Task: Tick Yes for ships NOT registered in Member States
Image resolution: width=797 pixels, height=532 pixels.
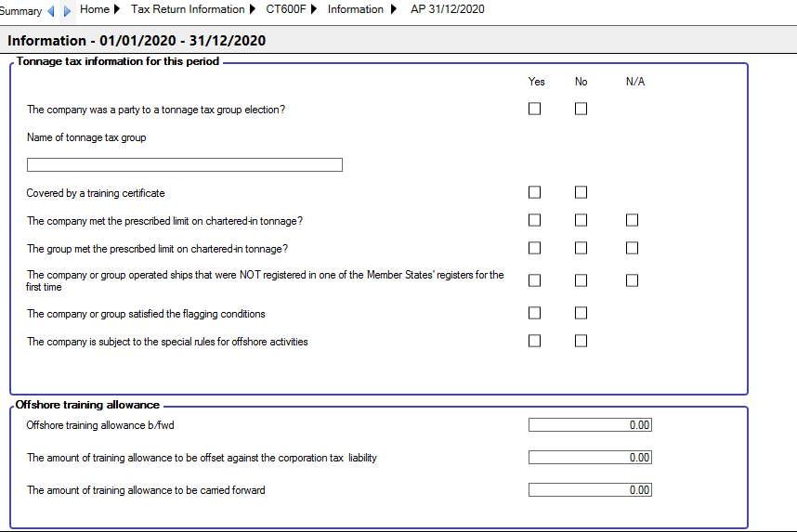Action: (x=534, y=280)
